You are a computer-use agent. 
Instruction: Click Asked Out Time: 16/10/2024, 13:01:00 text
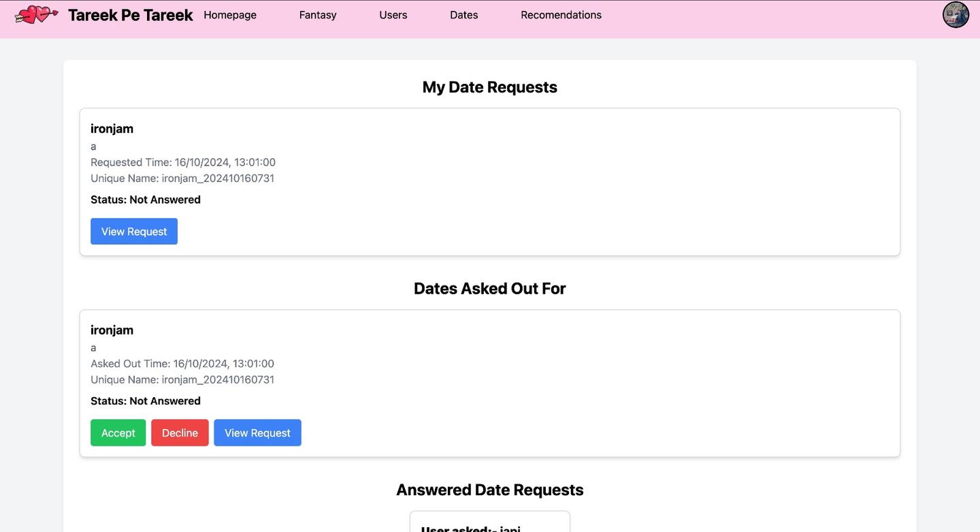point(182,364)
